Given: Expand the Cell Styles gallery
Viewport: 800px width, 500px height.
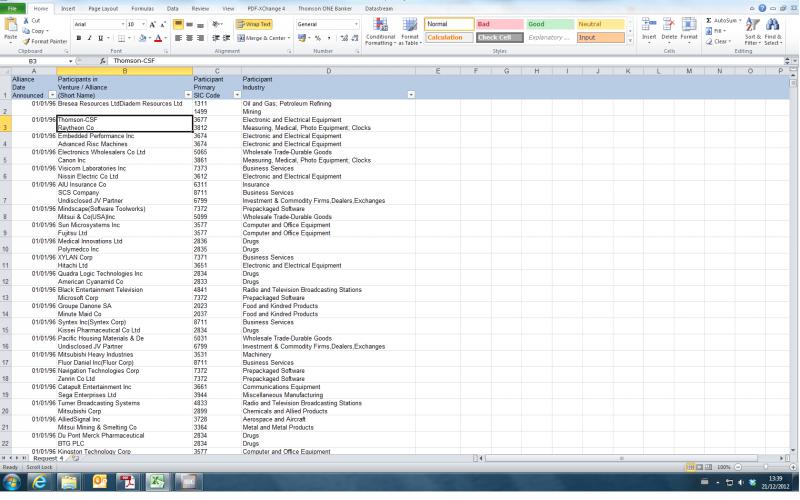Looking at the screenshot, I should click(630, 41).
